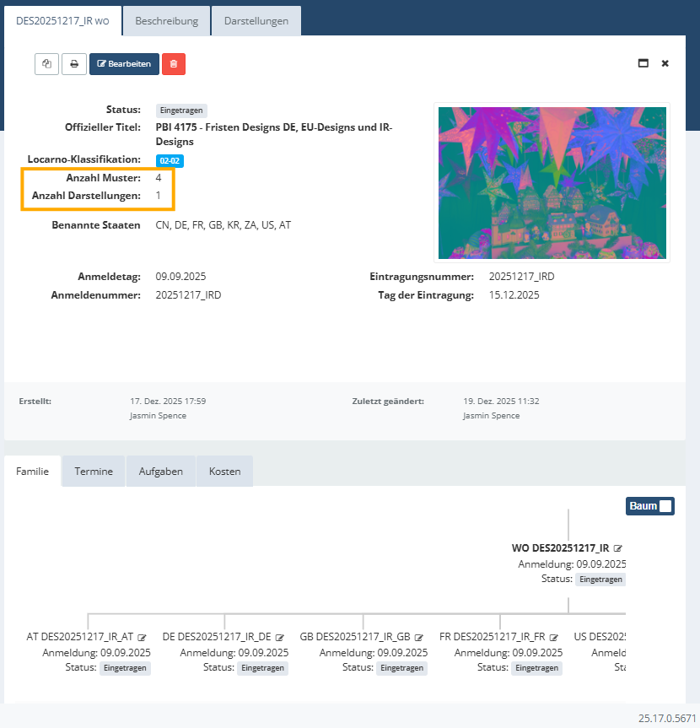Open edit icon beside FR DES20251217_IR_FR
The height and width of the screenshot is (728, 700).
pos(554,638)
